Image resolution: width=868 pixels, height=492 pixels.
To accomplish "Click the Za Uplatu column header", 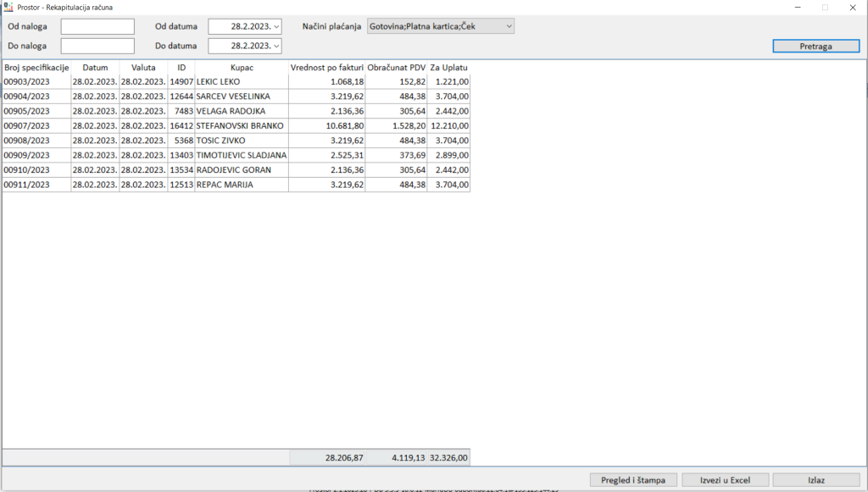I will 448,67.
